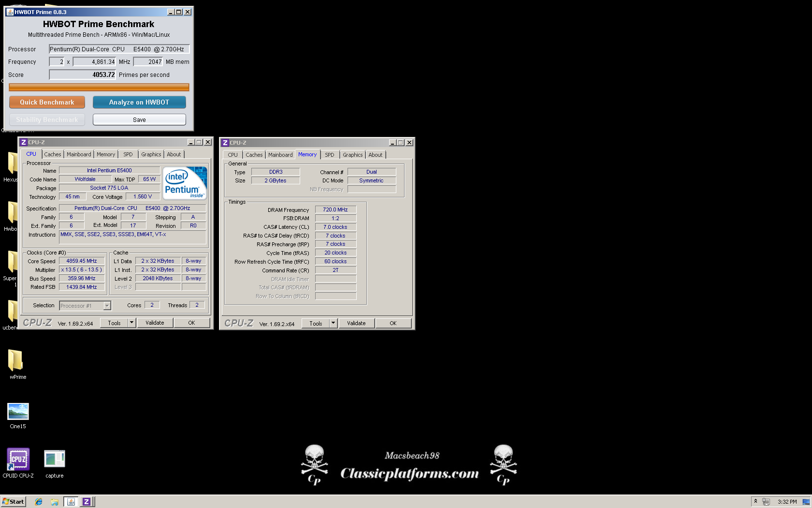Select CPU tab in right CPU-Z window
812x508 pixels.
(x=233, y=155)
